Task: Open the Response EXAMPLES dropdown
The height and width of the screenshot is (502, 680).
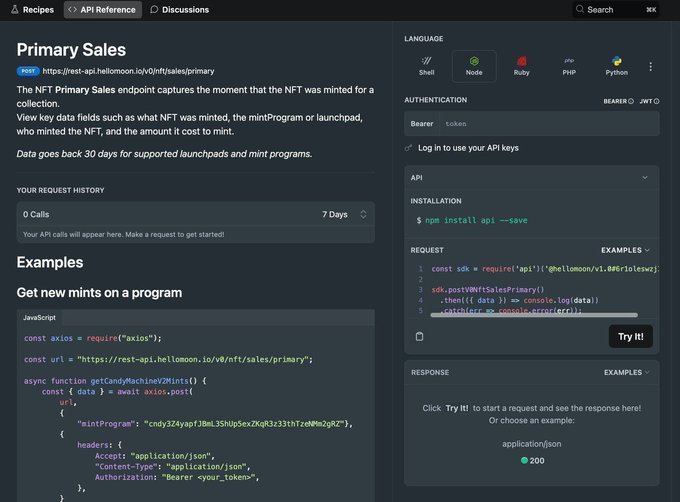Action: tap(627, 372)
